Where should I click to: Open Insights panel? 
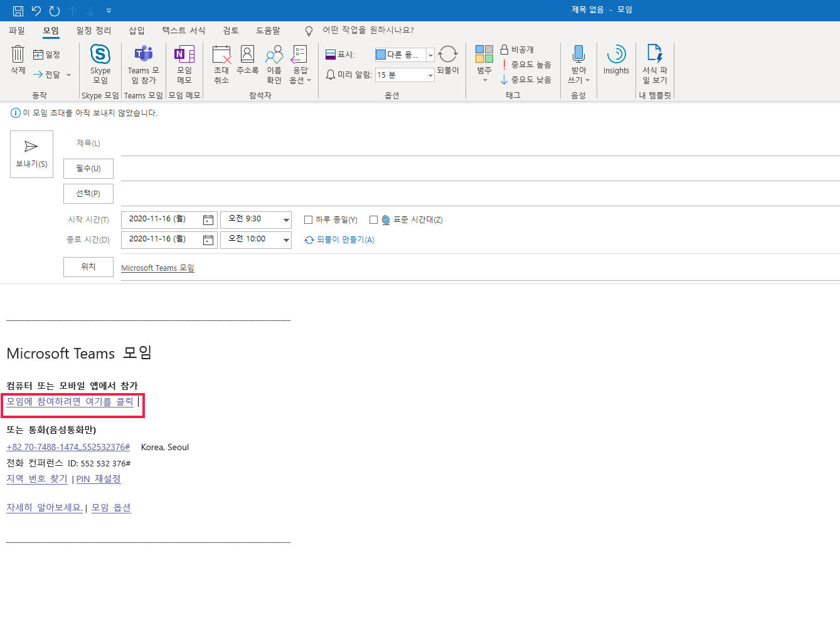(616, 60)
